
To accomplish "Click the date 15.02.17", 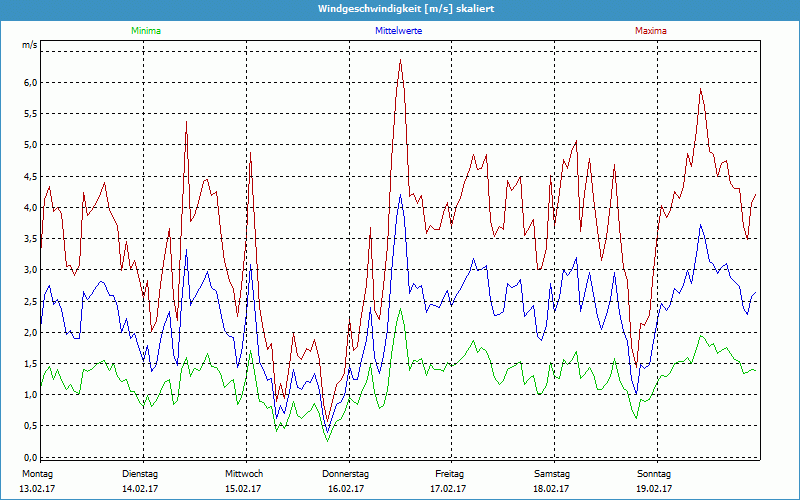I will (x=243, y=489).
